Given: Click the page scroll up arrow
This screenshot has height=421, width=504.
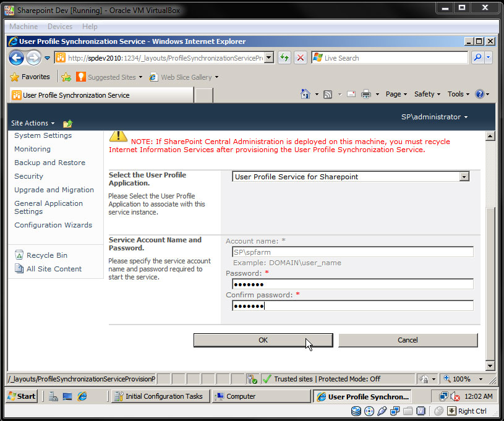Looking at the screenshot, I should pyautogui.click(x=490, y=136).
